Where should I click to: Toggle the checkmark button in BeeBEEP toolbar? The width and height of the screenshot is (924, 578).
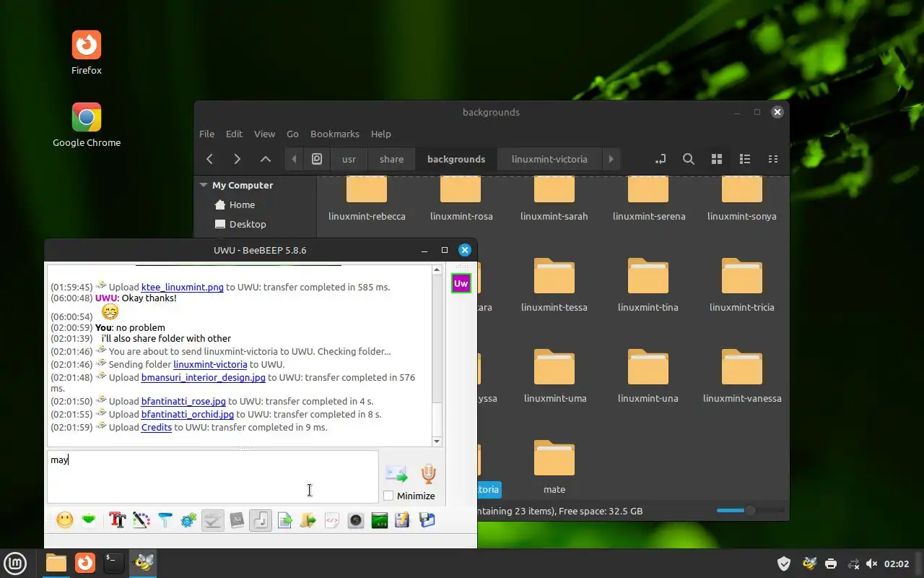click(x=213, y=520)
